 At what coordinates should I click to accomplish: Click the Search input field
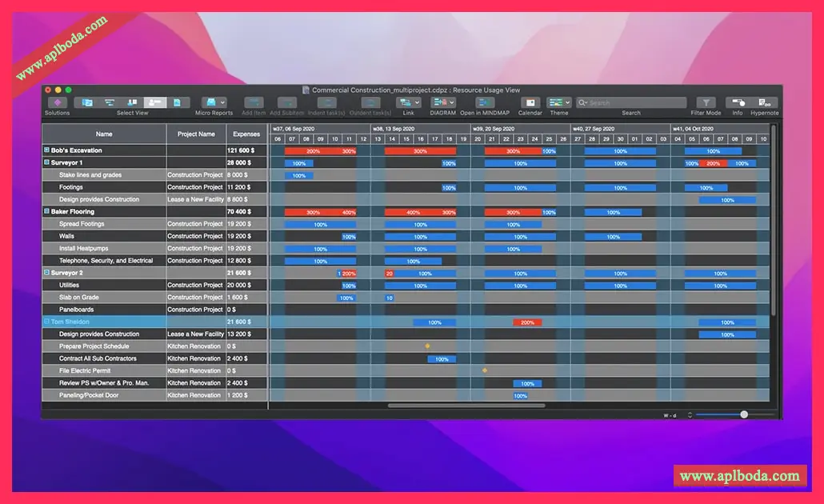click(x=632, y=102)
